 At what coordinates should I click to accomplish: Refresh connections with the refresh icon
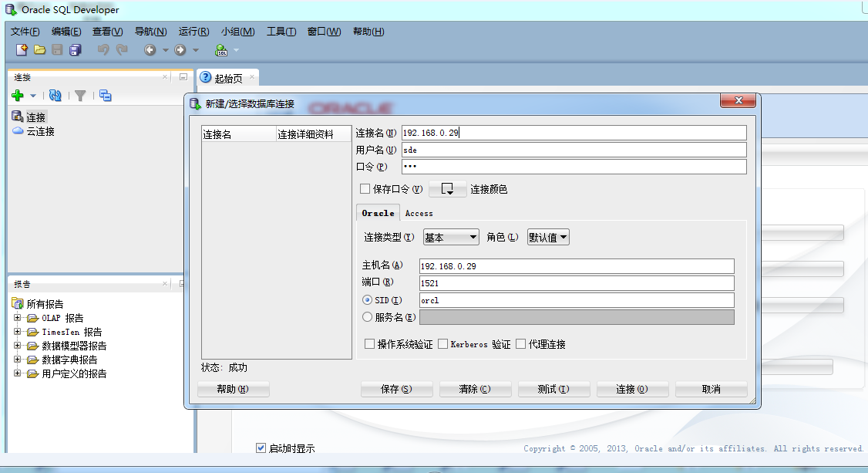[x=55, y=95]
